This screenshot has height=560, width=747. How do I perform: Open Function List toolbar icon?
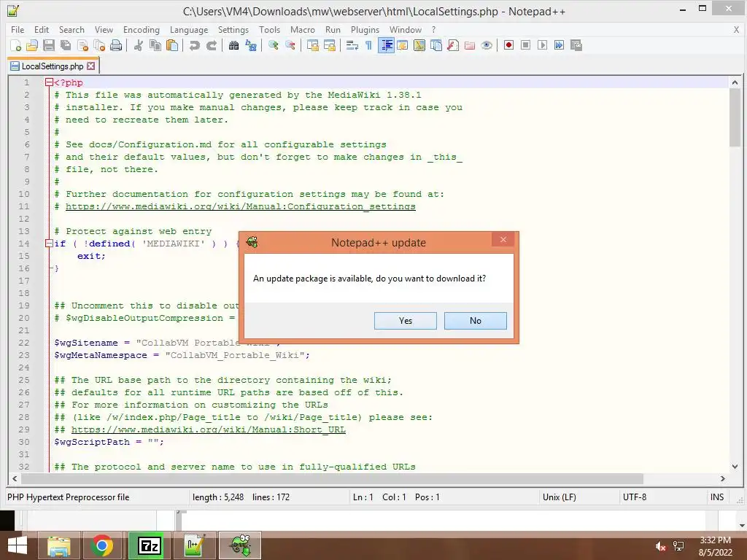coord(453,45)
